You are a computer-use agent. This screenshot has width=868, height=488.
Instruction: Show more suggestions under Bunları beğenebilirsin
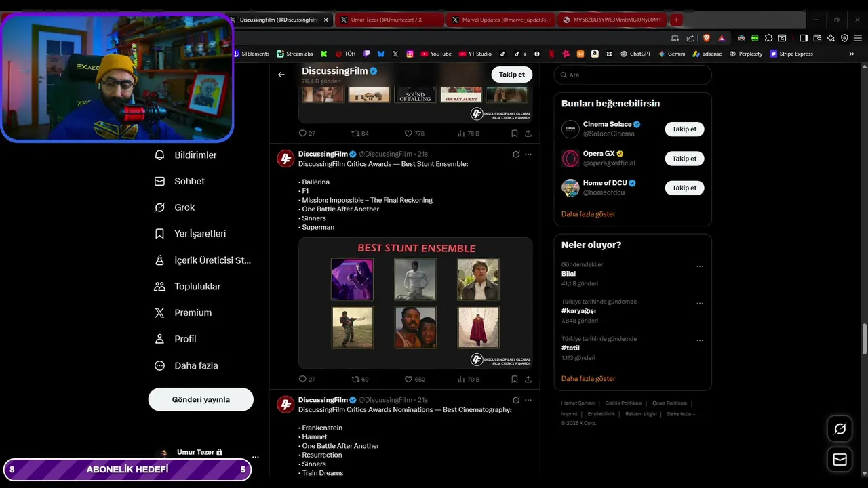click(x=588, y=214)
